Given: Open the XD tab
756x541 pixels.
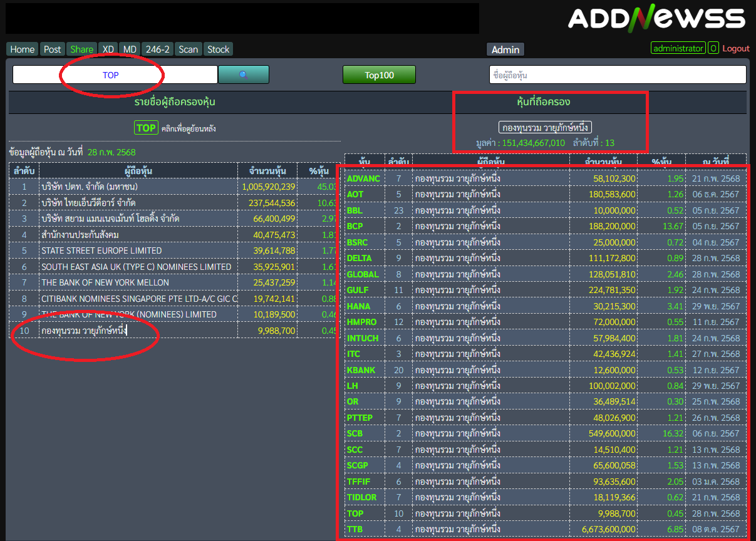Looking at the screenshot, I should coord(108,49).
